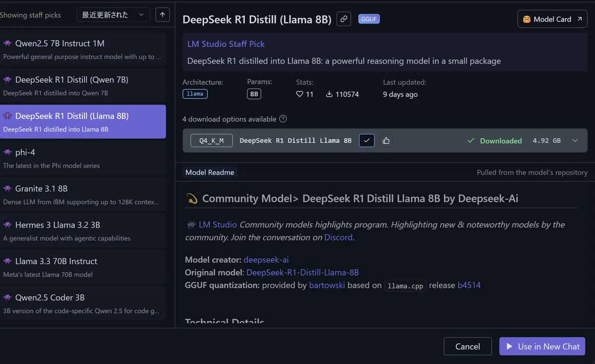Pick Qwen2.5 Coder 3B from the list
The width and height of the screenshot is (595, 364).
[x=83, y=303]
